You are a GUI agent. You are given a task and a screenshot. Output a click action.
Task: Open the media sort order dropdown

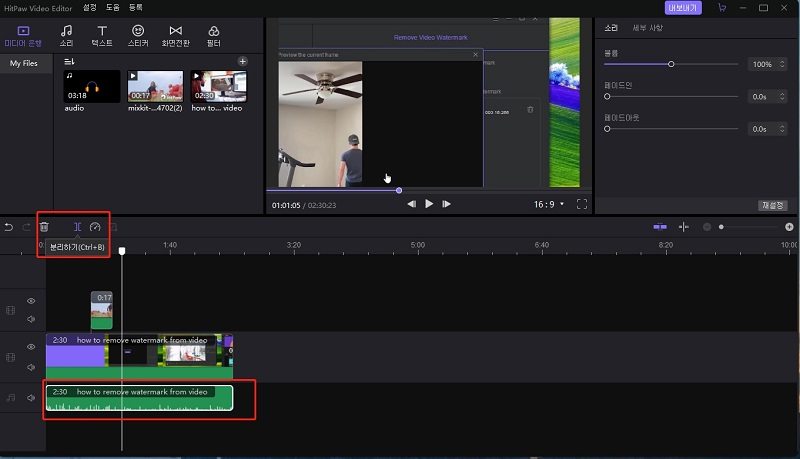pos(70,62)
